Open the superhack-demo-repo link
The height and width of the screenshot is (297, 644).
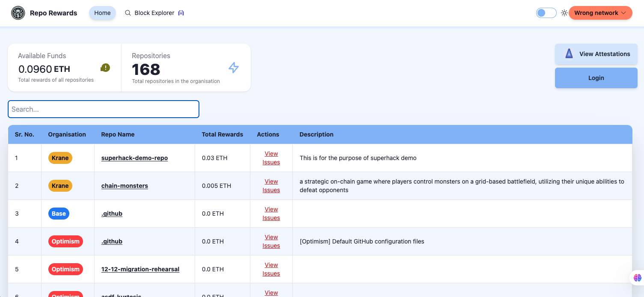134,158
